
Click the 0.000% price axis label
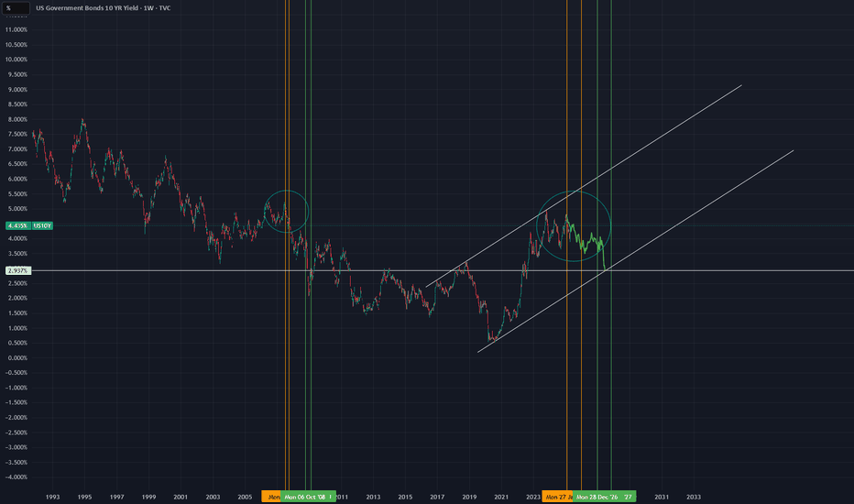pos(16,358)
